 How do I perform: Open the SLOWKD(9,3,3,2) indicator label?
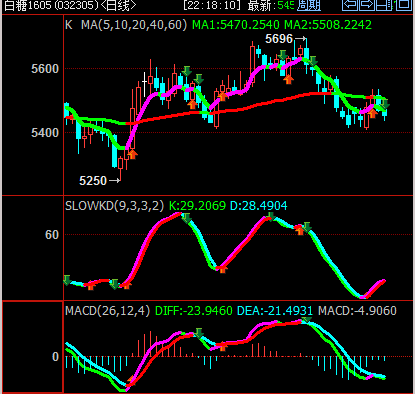[114, 206]
